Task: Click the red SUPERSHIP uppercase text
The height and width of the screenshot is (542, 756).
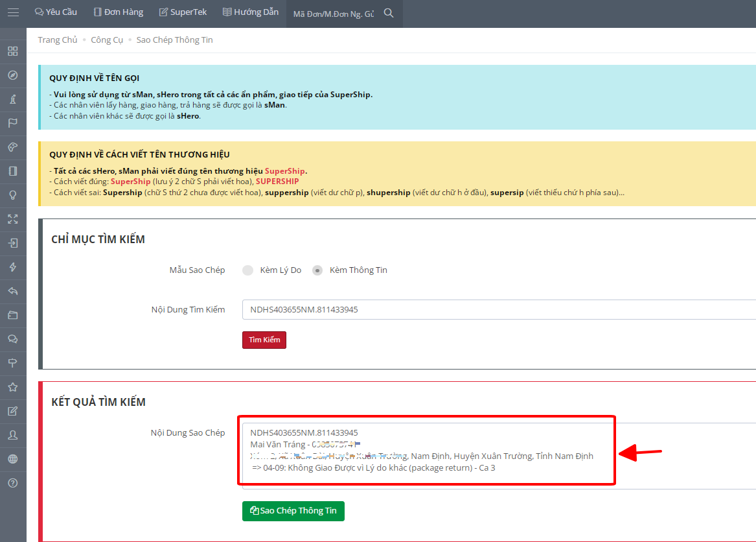Action: coord(277,182)
